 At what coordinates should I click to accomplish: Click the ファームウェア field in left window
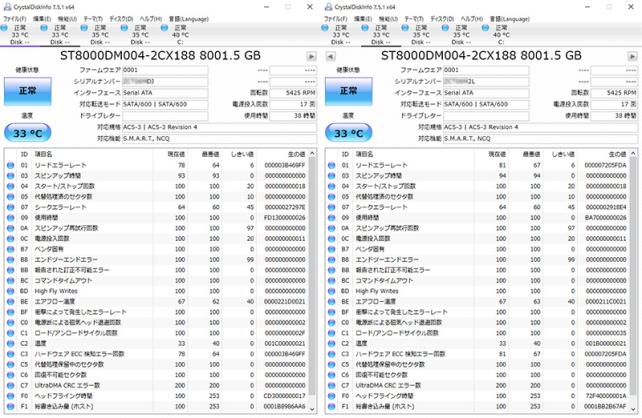coord(165,70)
